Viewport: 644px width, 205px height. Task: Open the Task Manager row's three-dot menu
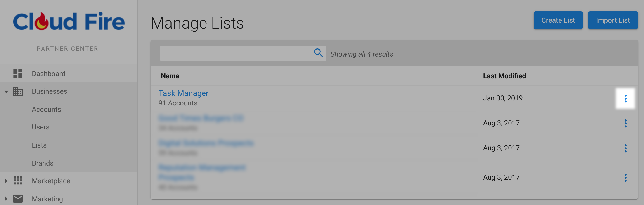(x=625, y=98)
